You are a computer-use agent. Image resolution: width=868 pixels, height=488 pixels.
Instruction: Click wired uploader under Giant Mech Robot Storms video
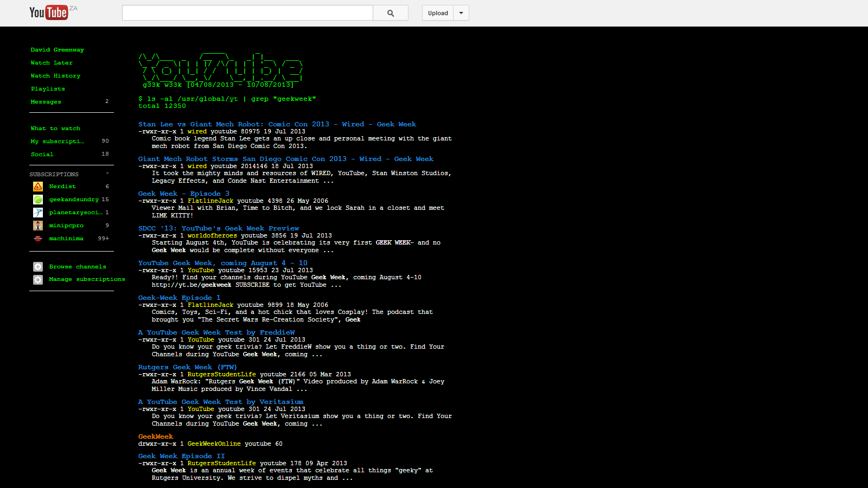(x=197, y=166)
